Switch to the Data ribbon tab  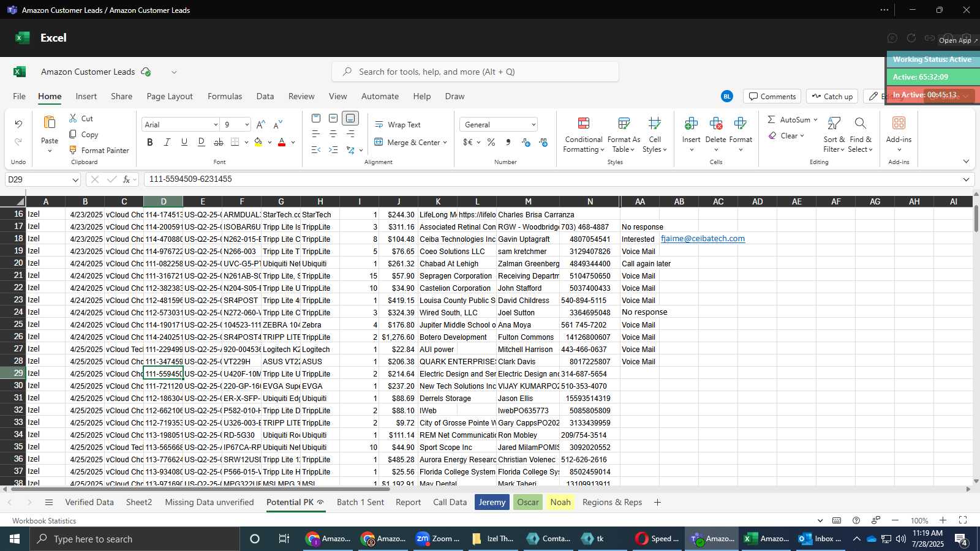(x=265, y=96)
